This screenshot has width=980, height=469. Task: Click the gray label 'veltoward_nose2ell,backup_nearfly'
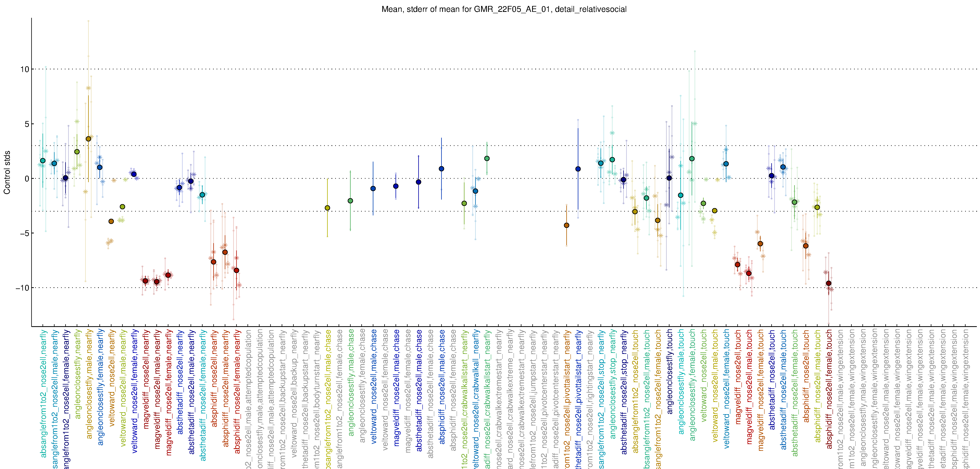click(x=294, y=394)
